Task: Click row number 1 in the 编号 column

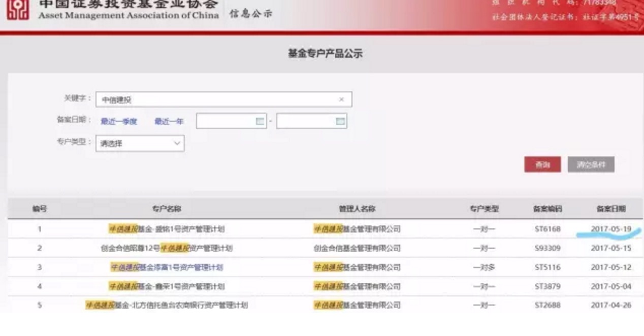Action: tap(40, 229)
